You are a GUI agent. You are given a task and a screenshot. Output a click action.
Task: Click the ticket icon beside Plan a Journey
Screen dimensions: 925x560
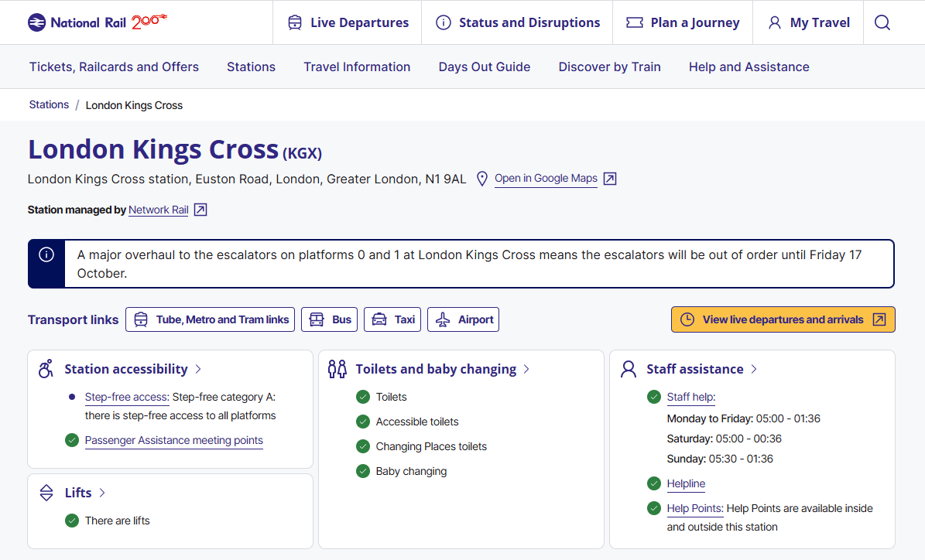click(x=634, y=22)
